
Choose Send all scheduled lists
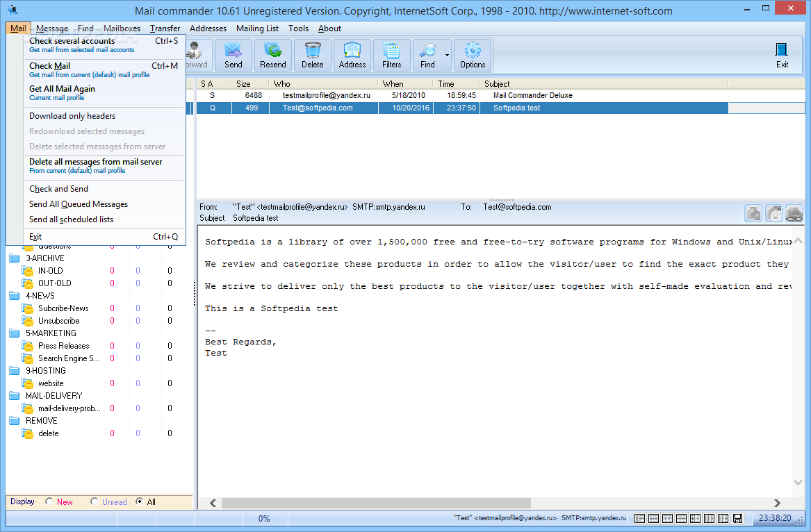click(x=104, y=219)
